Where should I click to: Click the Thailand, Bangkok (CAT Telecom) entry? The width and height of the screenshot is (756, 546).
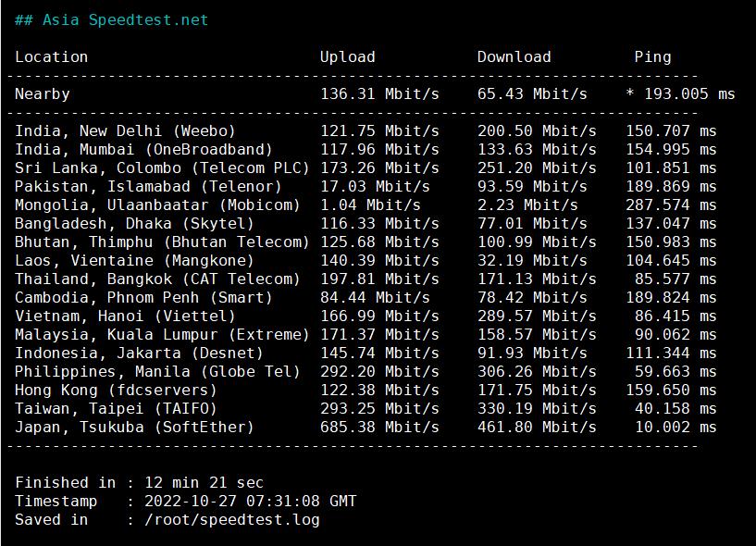click(157, 279)
